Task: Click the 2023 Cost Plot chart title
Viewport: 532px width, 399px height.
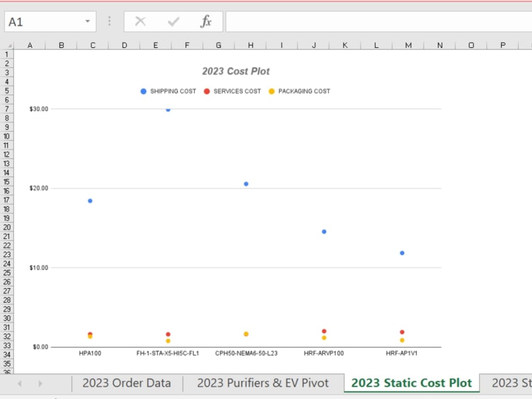Action: 236,71
